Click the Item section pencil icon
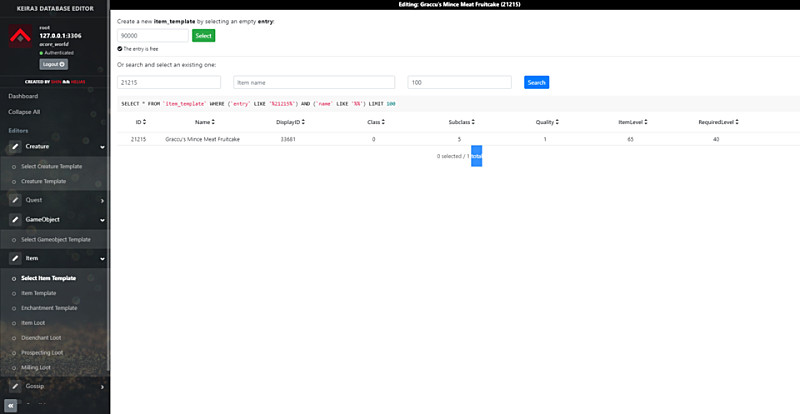Viewport: 800px width, 414px height. [x=15, y=258]
